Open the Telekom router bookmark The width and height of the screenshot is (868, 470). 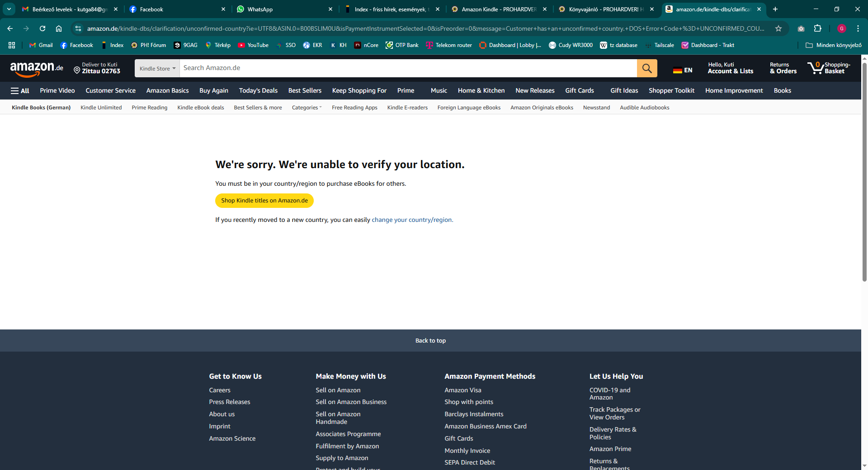[449, 45]
